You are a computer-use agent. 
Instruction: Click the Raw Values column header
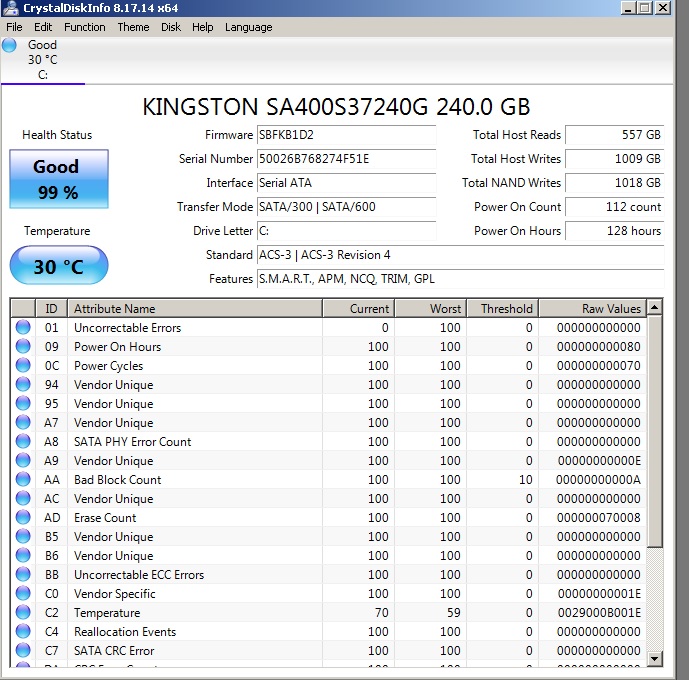pos(593,308)
